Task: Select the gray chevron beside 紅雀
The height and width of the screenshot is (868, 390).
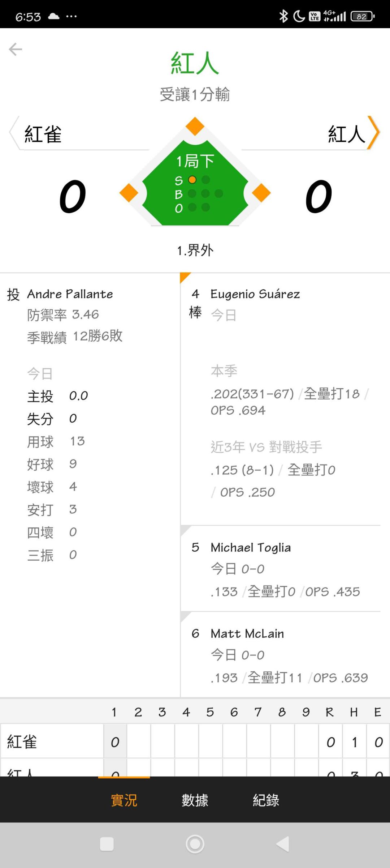Action: [x=14, y=133]
